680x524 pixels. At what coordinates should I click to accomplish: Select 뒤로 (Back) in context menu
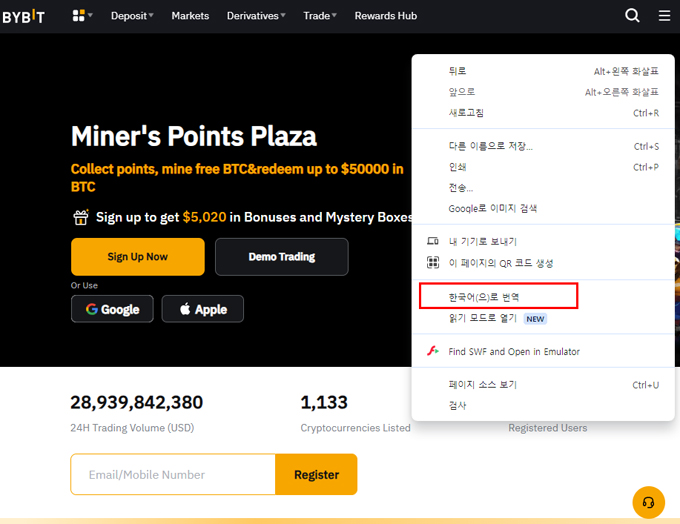tap(543, 71)
